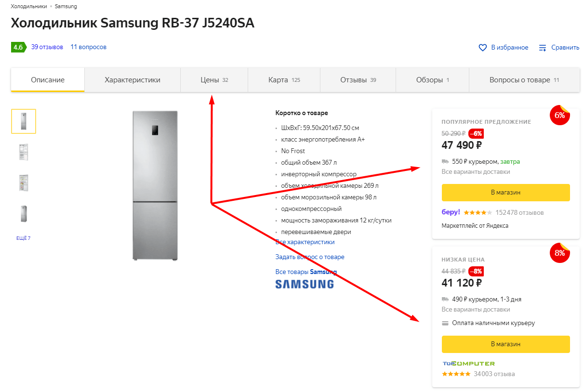Click the heart icon for favorites
The image size is (584, 392).
coord(482,48)
